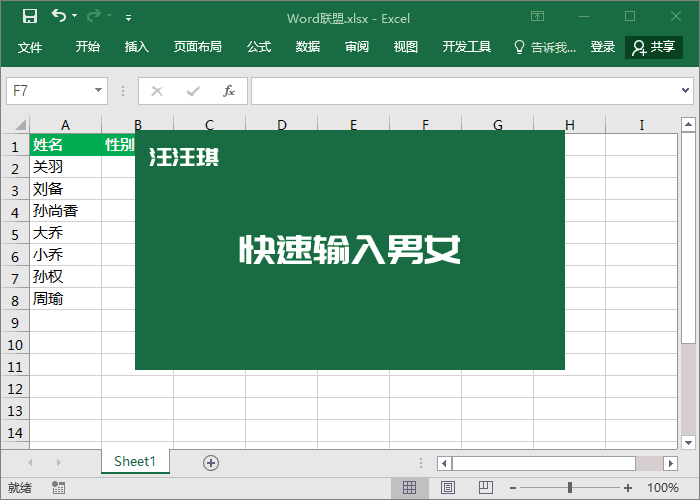Select row 1 header
Image resolution: width=700 pixels, height=500 pixels.
click(15, 146)
